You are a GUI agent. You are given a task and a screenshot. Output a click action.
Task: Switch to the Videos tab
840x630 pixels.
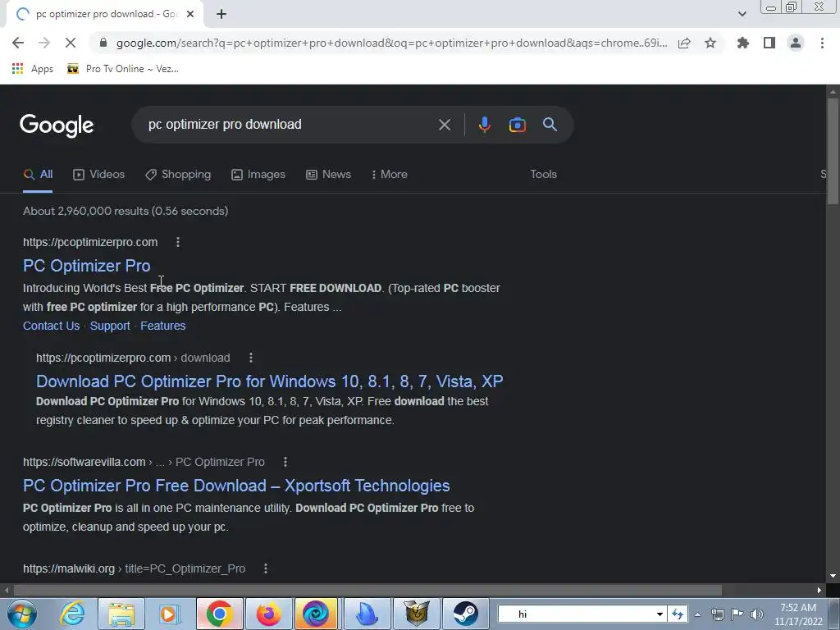99,175
